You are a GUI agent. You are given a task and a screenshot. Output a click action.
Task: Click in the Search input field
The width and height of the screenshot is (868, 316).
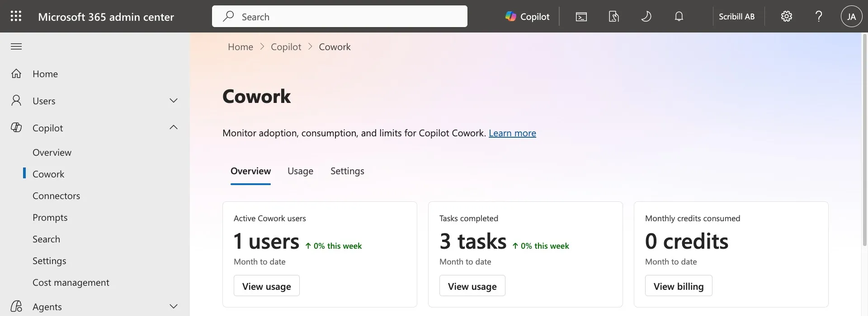coord(340,16)
